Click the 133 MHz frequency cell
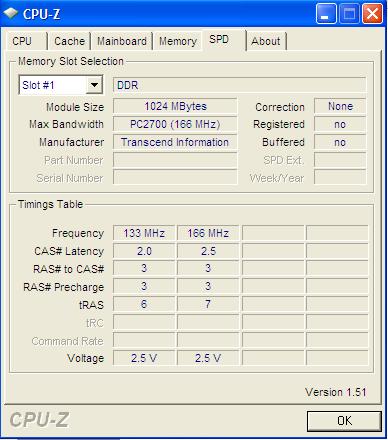 click(x=144, y=233)
